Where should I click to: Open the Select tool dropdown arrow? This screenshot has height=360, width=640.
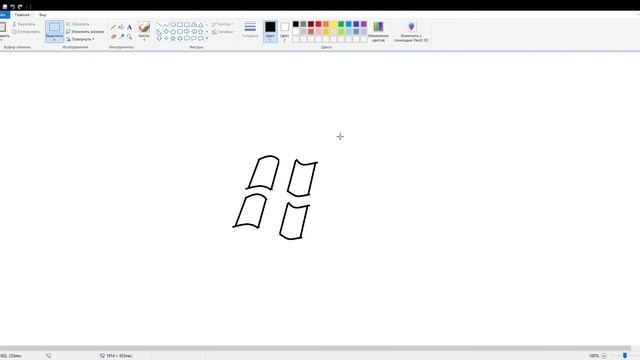(x=54, y=40)
